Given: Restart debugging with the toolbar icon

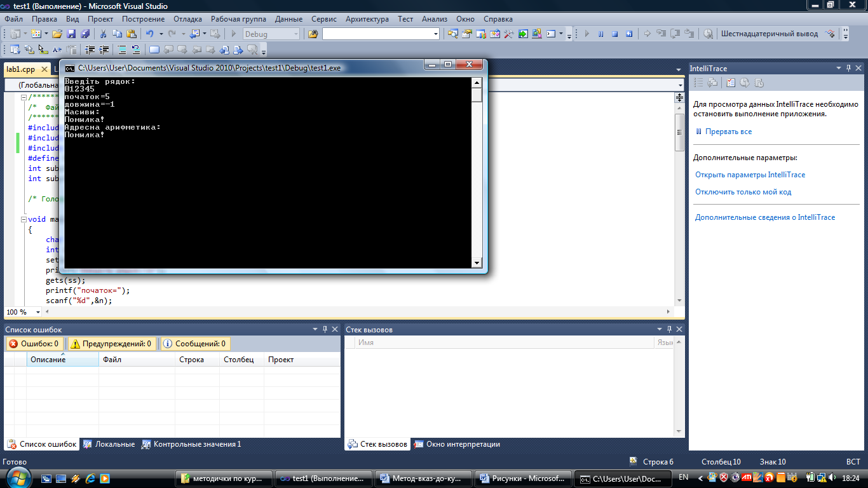Looking at the screenshot, I should click(628, 34).
